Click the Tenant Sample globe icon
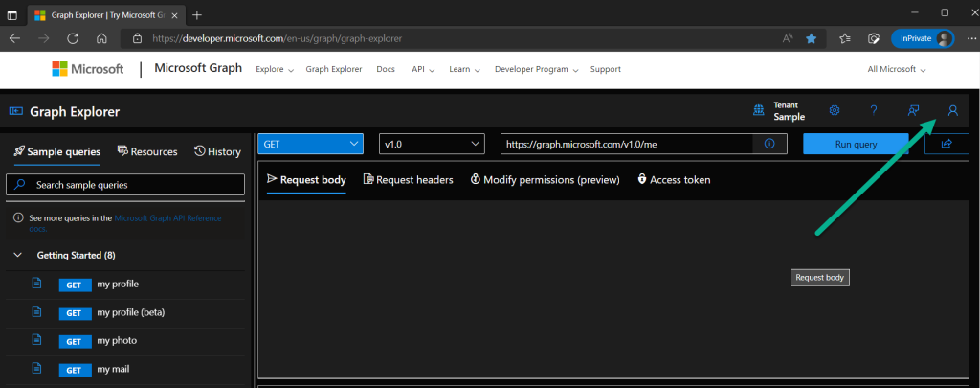Viewport: 980px width, 388px height. 759,111
